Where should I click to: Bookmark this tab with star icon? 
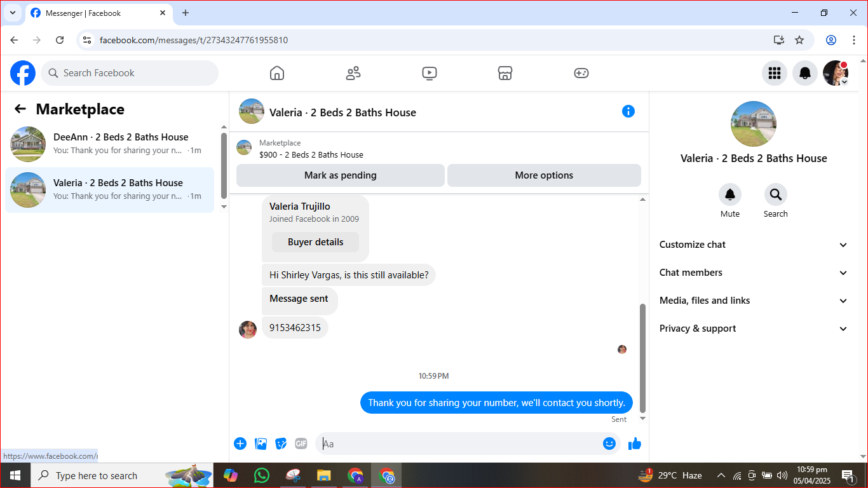[799, 40]
